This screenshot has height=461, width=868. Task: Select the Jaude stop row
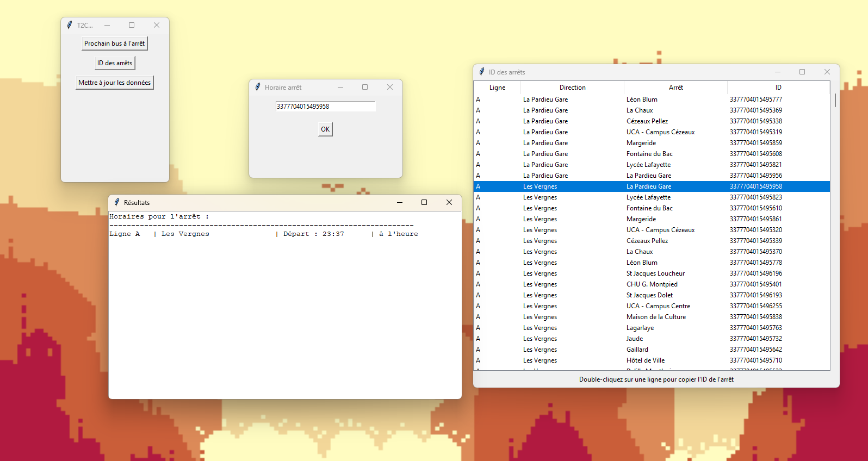click(635, 339)
